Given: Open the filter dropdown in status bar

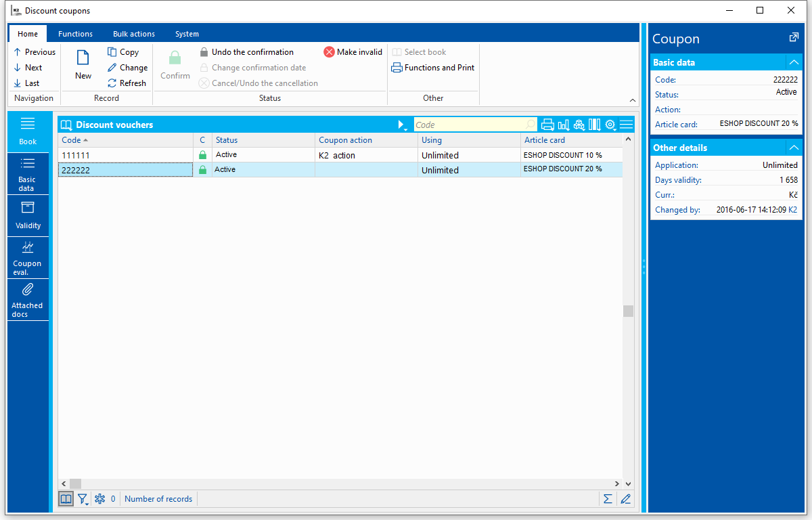Looking at the screenshot, I should (83, 499).
